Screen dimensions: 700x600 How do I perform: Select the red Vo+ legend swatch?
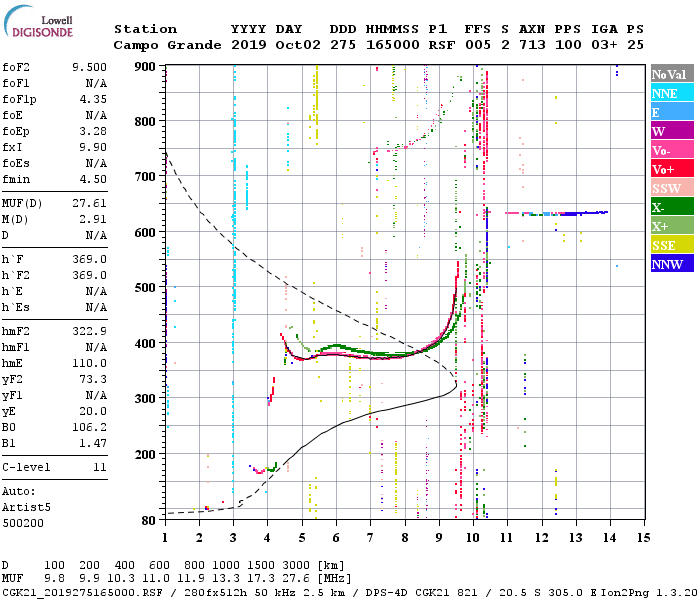click(672, 169)
